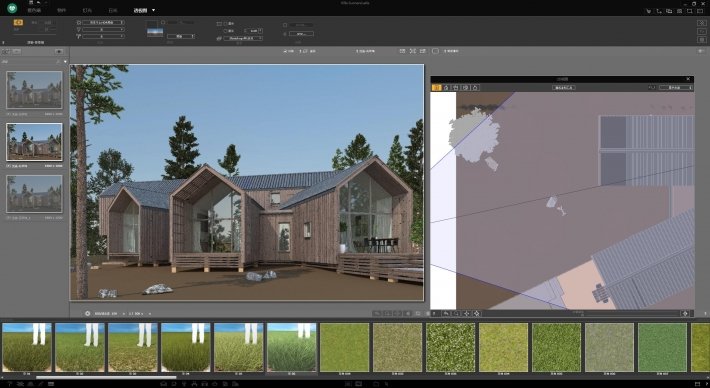Pick the yellow-green flat grass texture
The width and height of the screenshot is (710, 388).
click(x=504, y=347)
